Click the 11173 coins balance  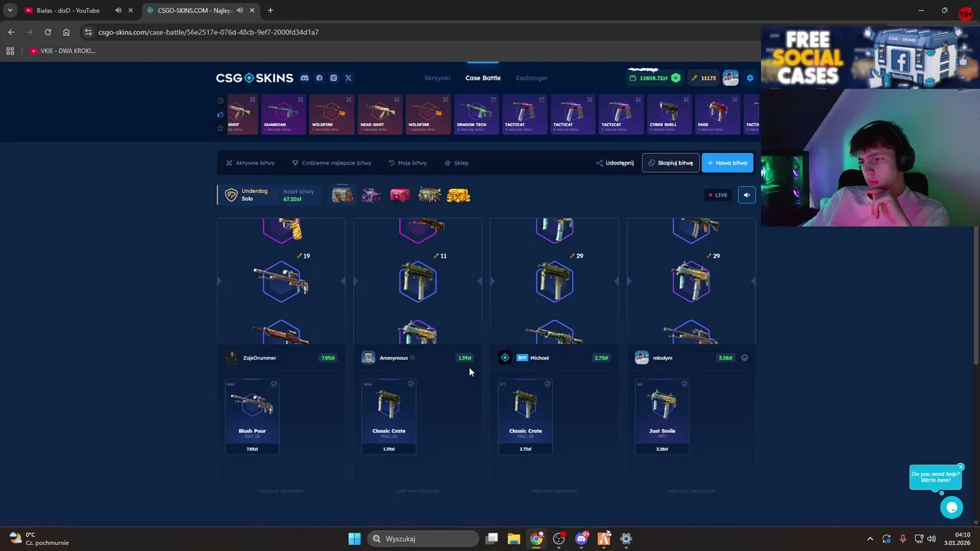(x=704, y=78)
